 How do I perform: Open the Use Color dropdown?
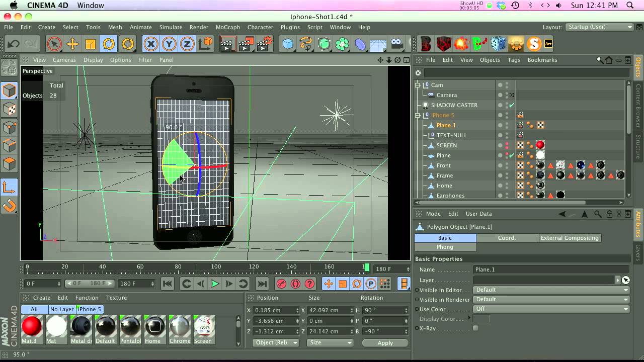click(551, 309)
